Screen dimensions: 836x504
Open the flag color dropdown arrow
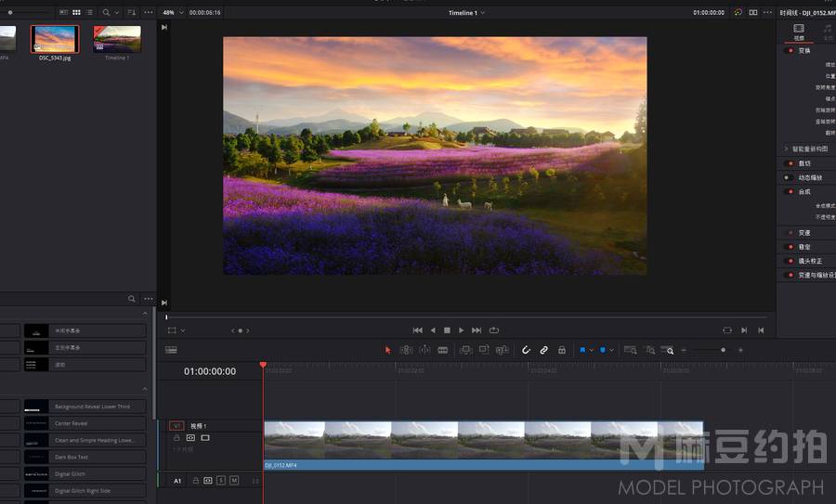592,351
